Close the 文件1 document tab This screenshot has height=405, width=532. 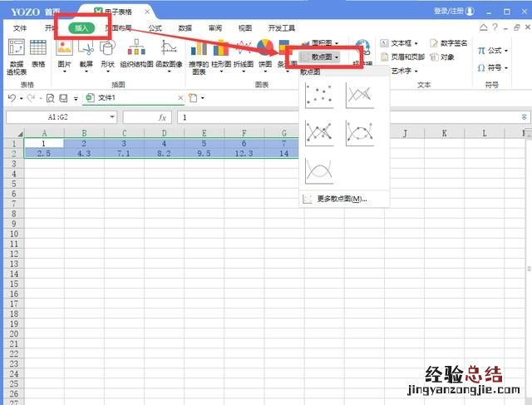pos(180,98)
